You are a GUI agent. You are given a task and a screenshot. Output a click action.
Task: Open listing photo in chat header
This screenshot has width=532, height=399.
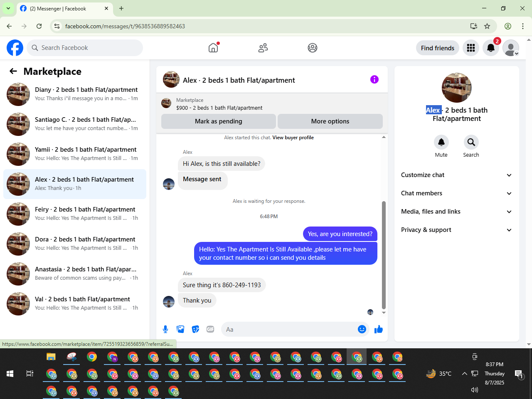[171, 79]
